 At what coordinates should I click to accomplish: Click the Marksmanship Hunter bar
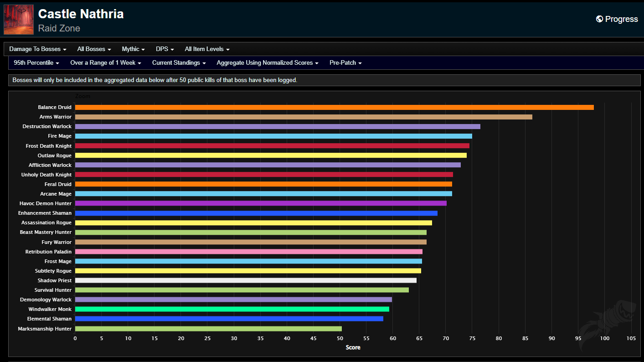click(208, 329)
